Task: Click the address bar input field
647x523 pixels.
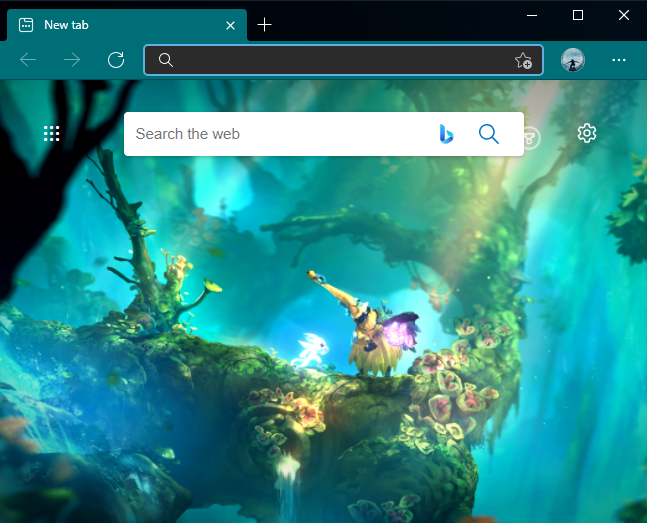Action: coord(343,60)
